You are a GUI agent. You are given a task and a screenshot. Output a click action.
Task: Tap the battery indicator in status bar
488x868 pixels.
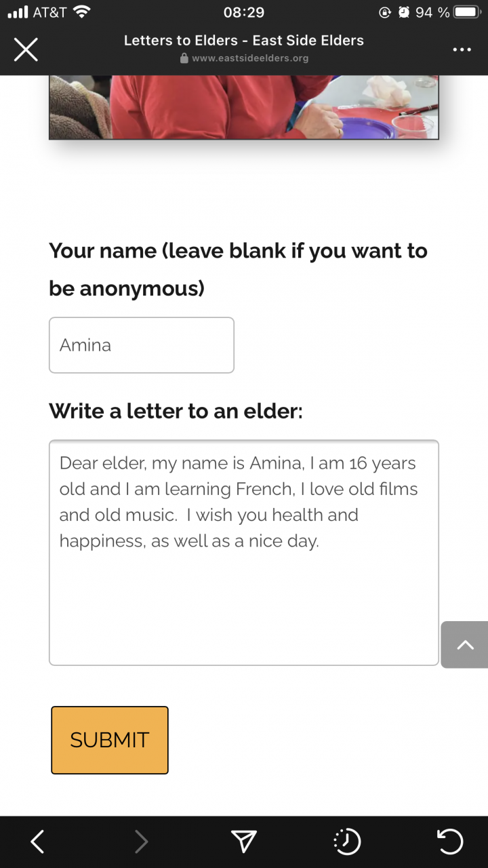pyautogui.click(x=468, y=12)
